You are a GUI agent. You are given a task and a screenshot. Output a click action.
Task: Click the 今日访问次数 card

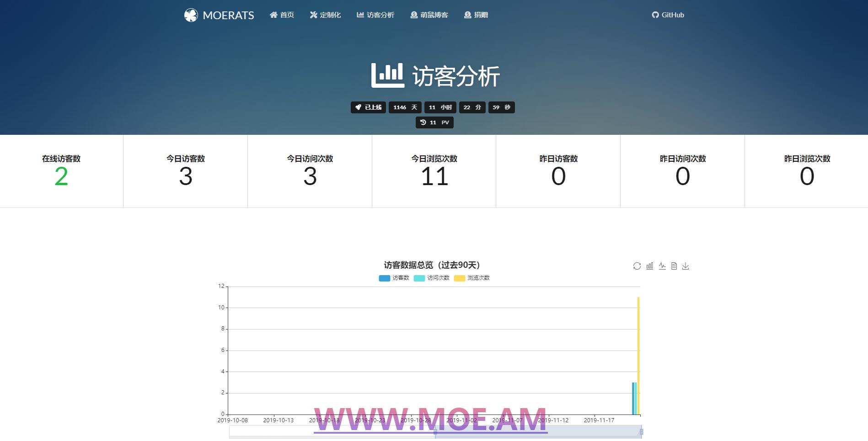click(x=310, y=171)
